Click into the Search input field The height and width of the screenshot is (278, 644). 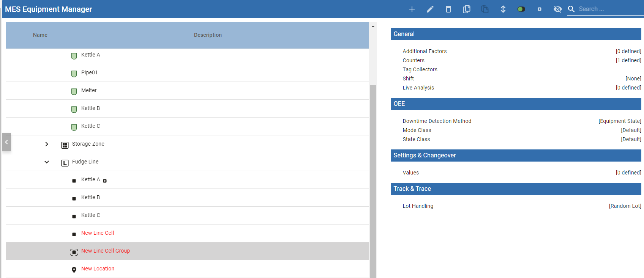click(608, 9)
